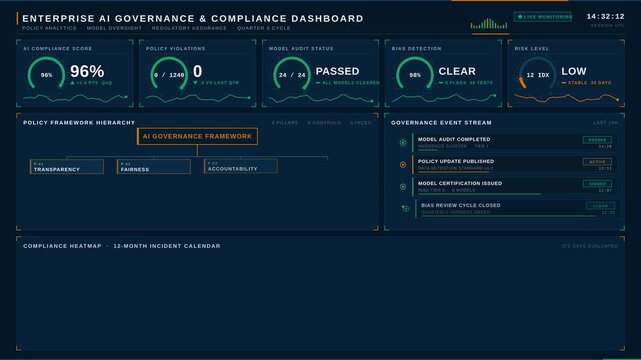This screenshot has width=641, height=360.
Task: Click the PASSED audit status value
Action: click(337, 72)
